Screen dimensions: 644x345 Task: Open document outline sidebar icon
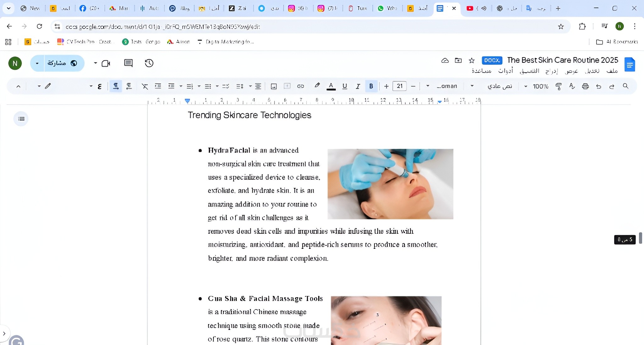[21, 119]
